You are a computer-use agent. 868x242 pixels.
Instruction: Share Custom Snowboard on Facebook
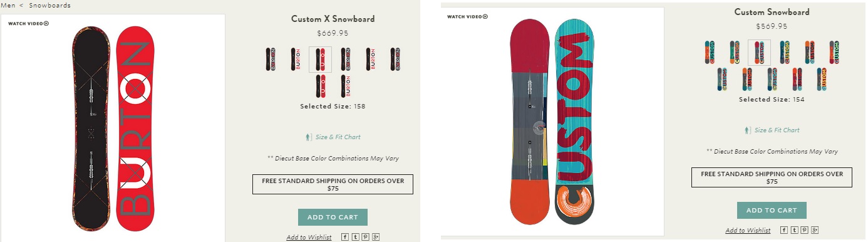[784, 230]
